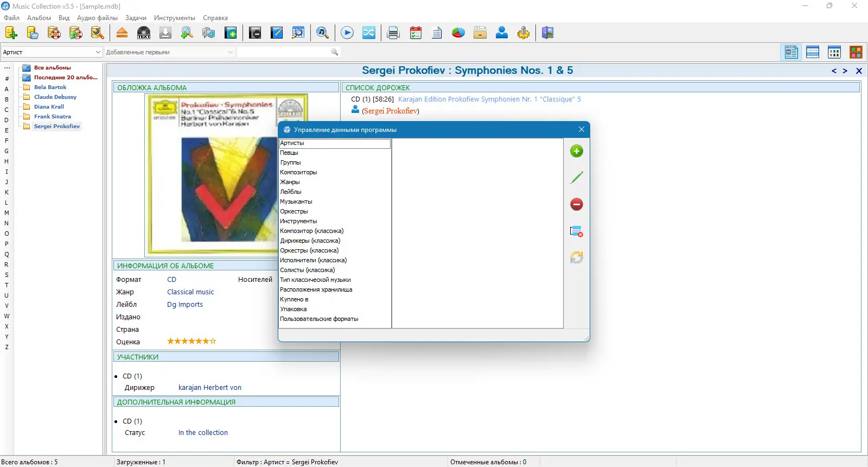Switch to the brown shelf view icon
This screenshot has height=467, width=868.
[856, 52]
